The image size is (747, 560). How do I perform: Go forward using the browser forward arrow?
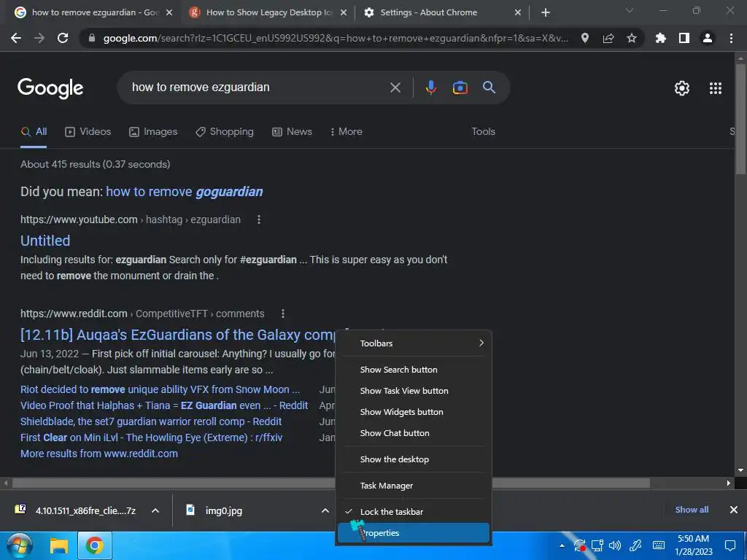(39, 38)
